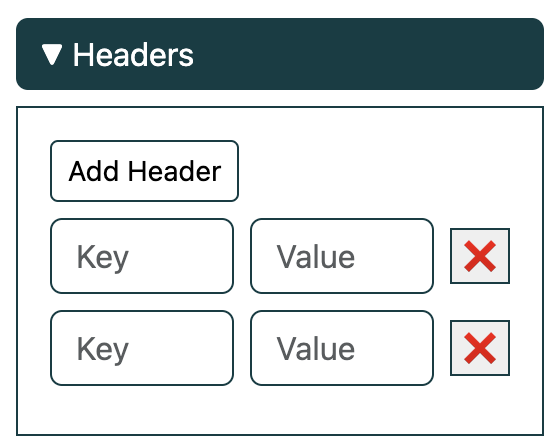
Task: Delete the top Key/Value pair
Action: (480, 256)
